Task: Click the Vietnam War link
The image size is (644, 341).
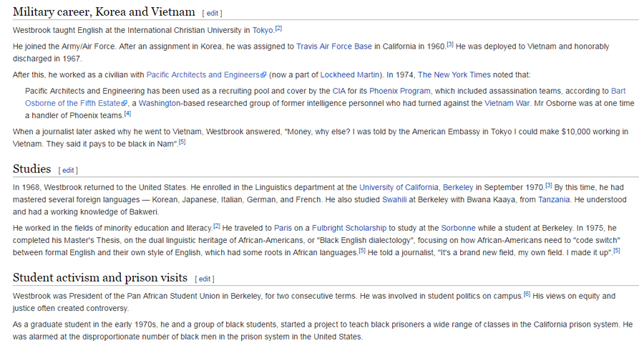Action: tap(508, 103)
